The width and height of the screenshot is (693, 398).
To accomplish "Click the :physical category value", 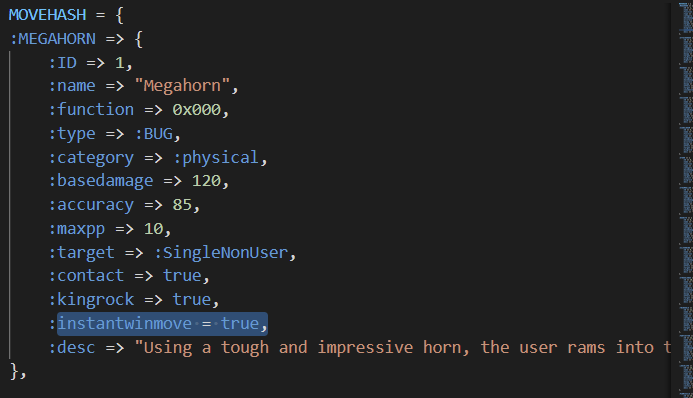I will [x=216, y=157].
